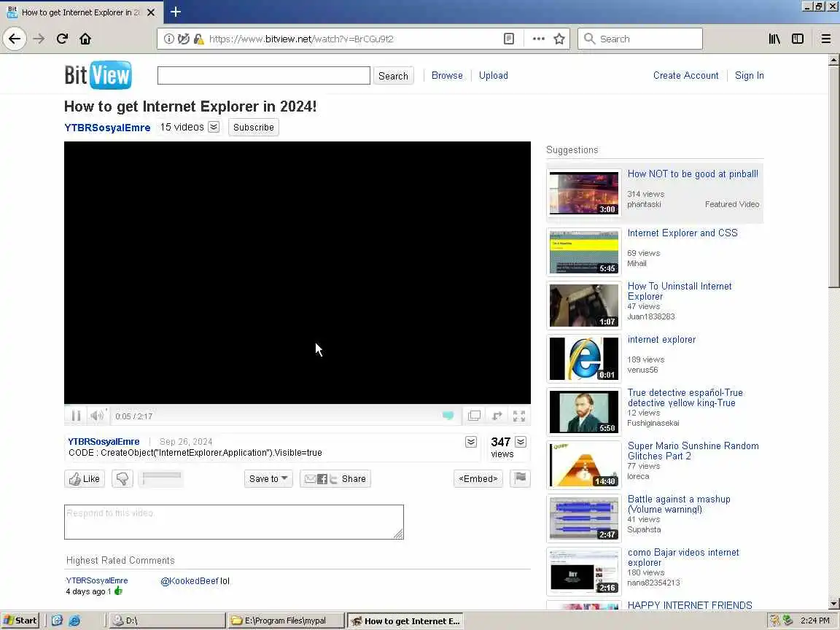The image size is (840, 630).
Task: Click the page vertical scrollbar down arrow
Action: 833,603
